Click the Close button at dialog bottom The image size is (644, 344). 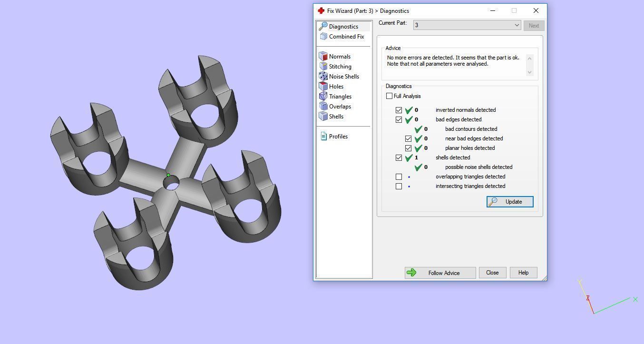(492, 273)
